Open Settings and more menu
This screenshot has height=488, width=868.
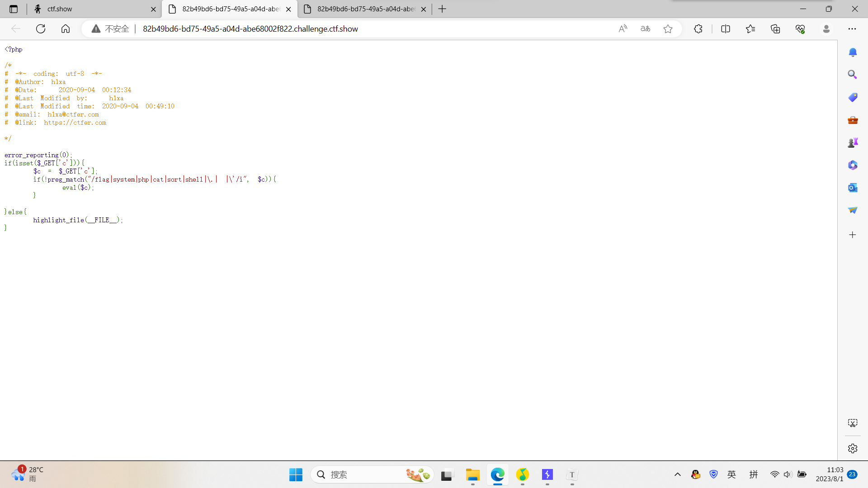852,29
